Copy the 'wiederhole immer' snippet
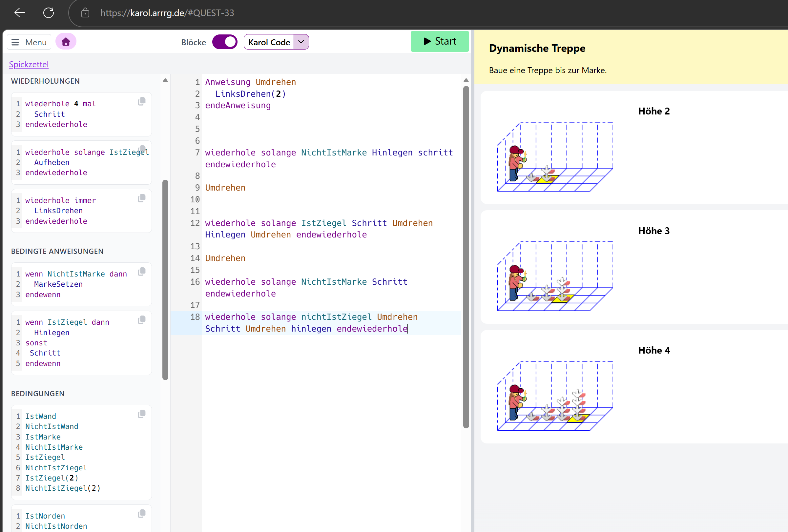This screenshot has height=532, width=788. 142,198
